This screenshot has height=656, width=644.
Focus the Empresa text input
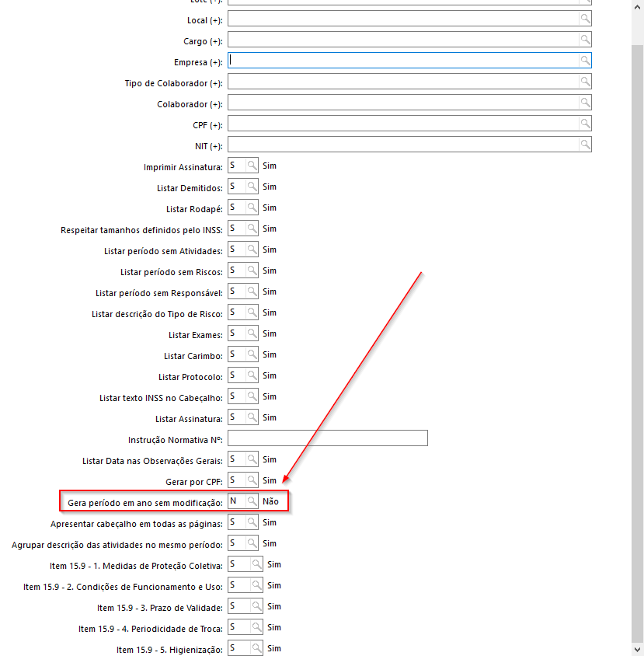pyautogui.click(x=402, y=61)
